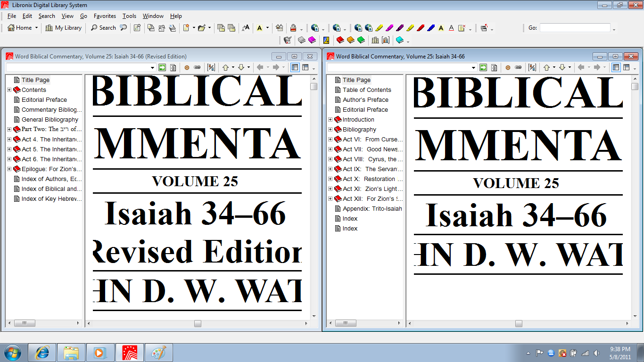Click the red underlined A font color icon
Viewport: 644px width, 362px height.
point(451,28)
